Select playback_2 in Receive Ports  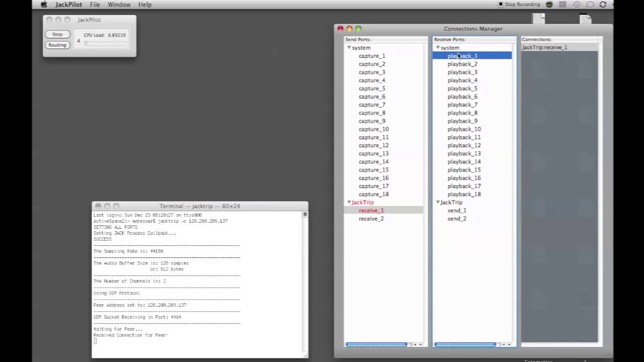[462, 64]
